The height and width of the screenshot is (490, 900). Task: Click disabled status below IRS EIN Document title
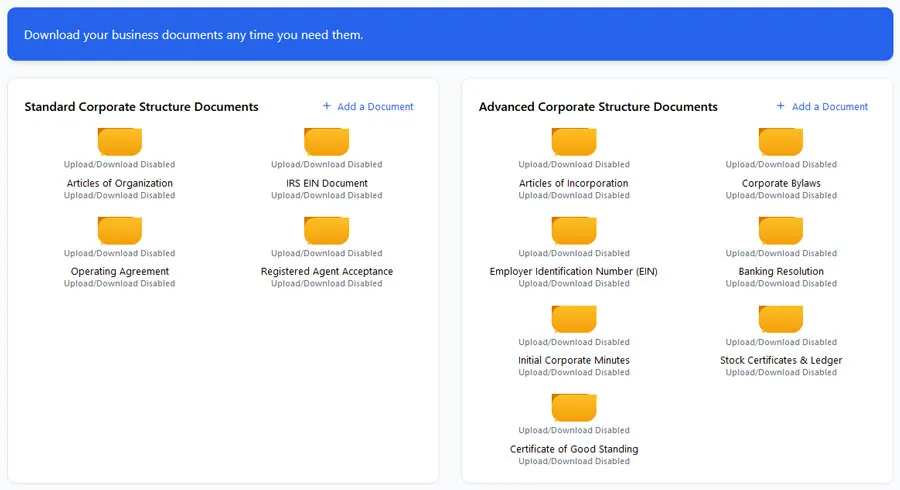tap(327, 196)
